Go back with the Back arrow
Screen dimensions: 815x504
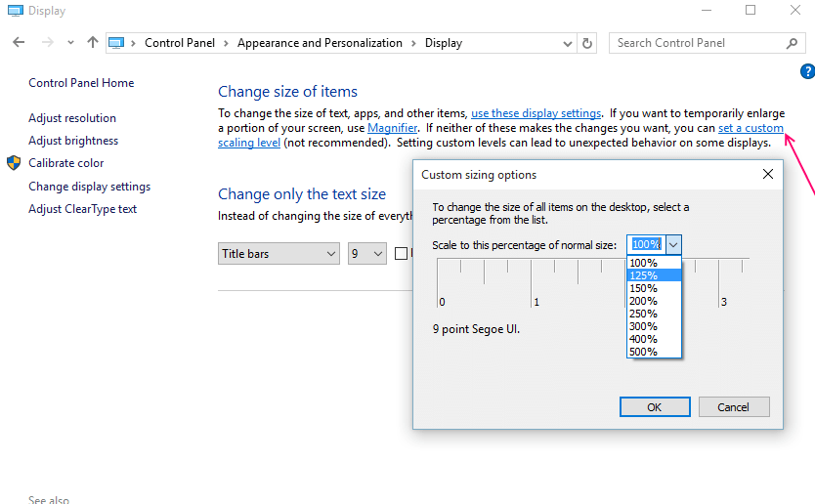coord(19,43)
